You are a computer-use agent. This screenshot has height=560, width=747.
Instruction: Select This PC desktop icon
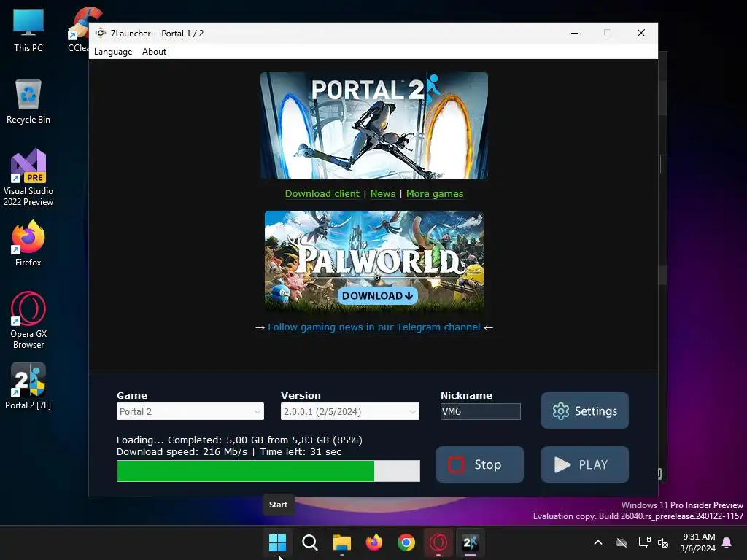pos(28,31)
